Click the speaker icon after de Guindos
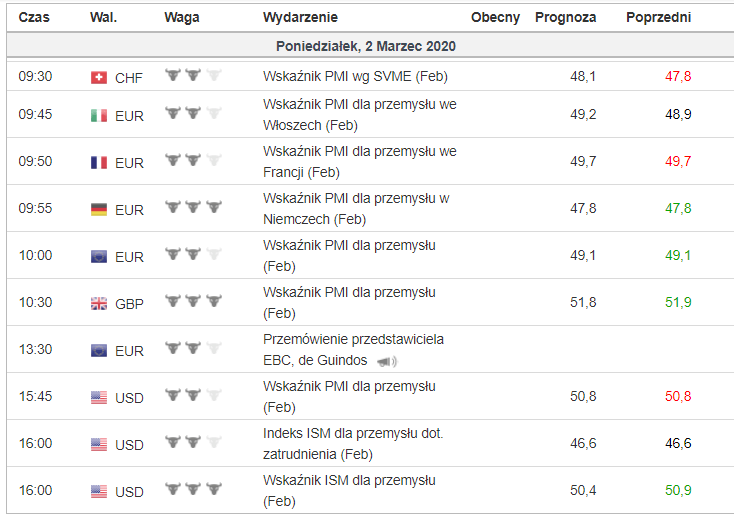 pyautogui.click(x=387, y=361)
